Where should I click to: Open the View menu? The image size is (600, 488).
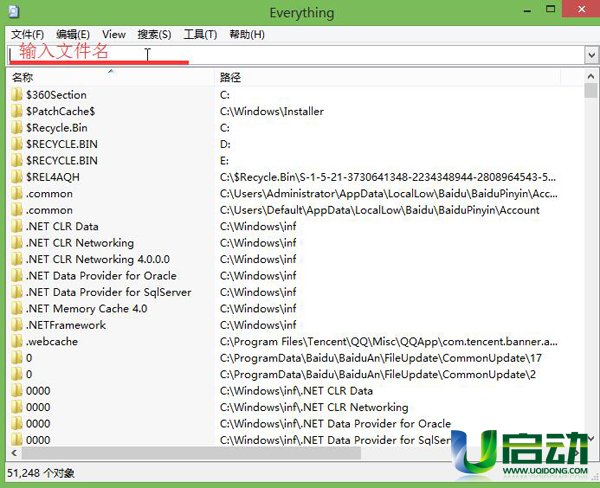[114, 34]
